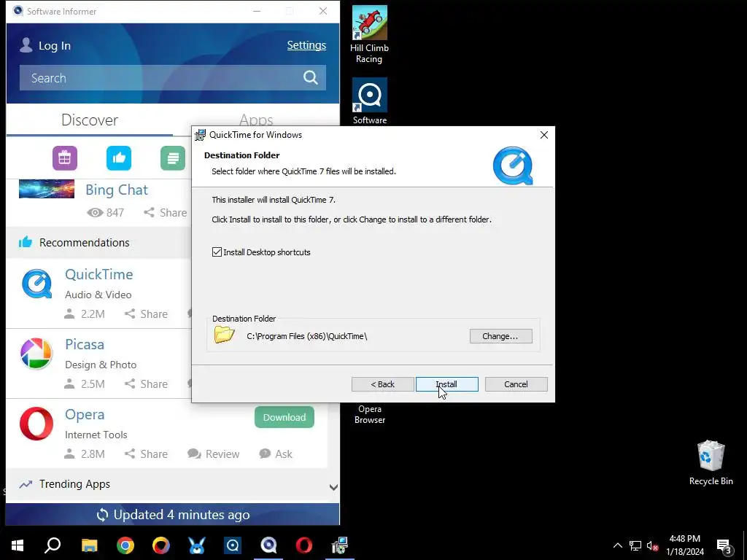Open File Explorer from the taskbar
The width and height of the screenshot is (747, 560).
tap(89, 545)
